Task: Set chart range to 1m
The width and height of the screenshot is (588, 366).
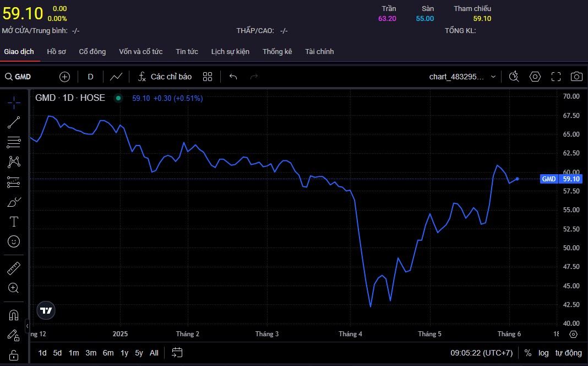Action: point(74,353)
